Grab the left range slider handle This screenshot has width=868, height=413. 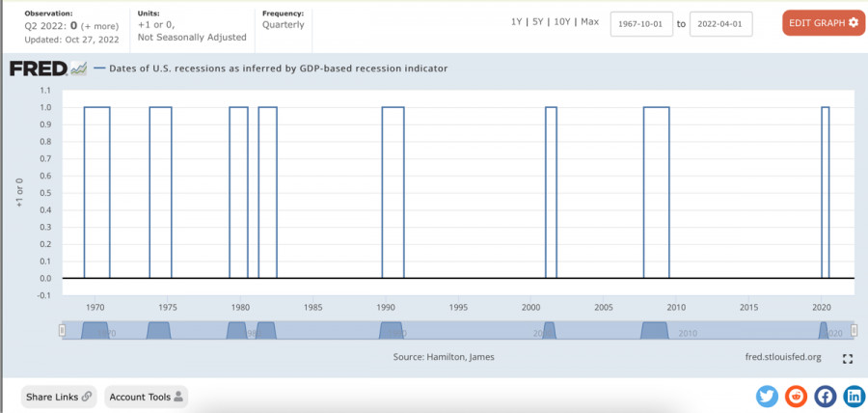click(63, 330)
